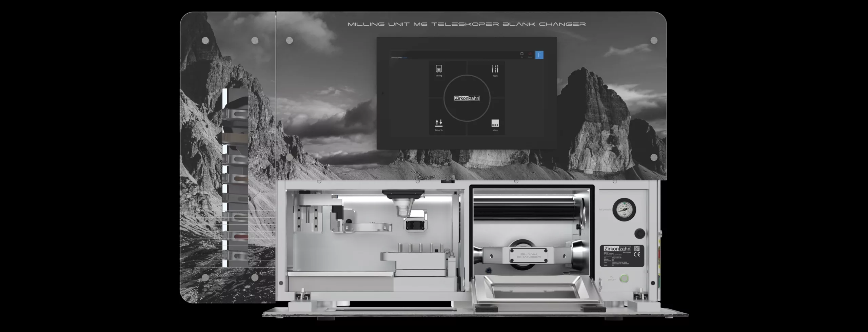Click the air pressure gauge dial

624,210
